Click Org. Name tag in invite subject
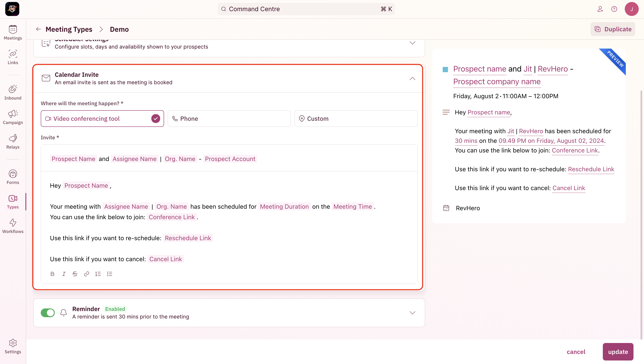Viewport: 644px width, 364px height. point(180,159)
